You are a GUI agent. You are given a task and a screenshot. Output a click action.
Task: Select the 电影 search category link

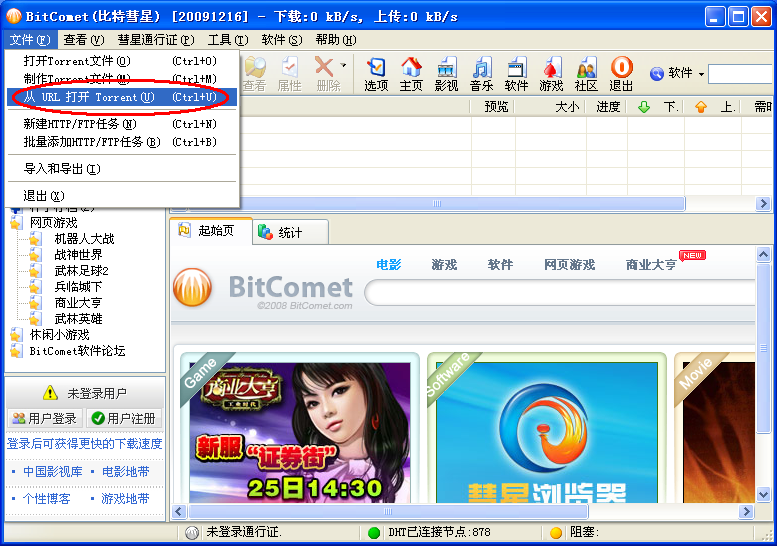coord(388,265)
